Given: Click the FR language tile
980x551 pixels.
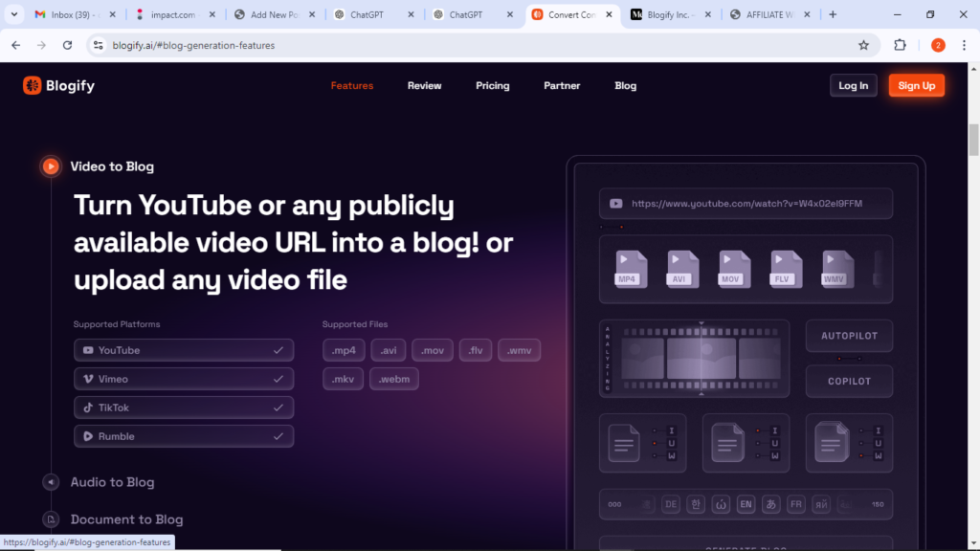Looking at the screenshot, I should (795, 504).
